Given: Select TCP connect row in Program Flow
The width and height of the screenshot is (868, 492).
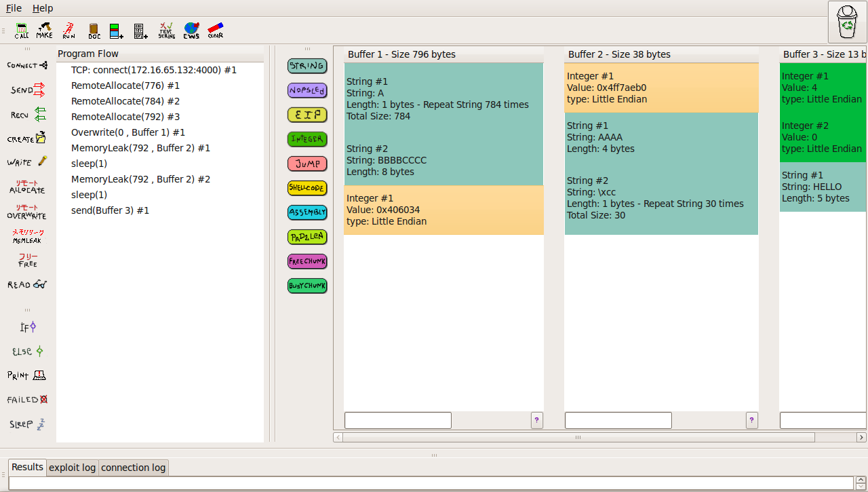Looking at the screenshot, I should [x=160, y=70].
